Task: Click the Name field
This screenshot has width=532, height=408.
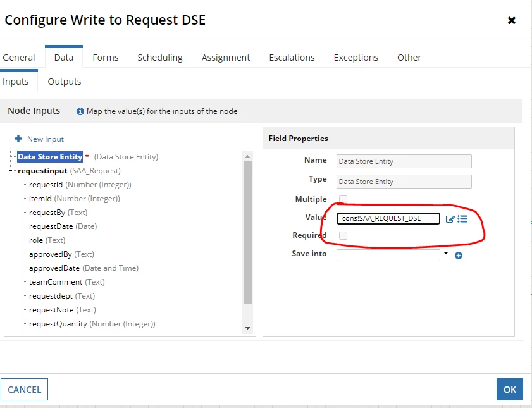Action: 404,161
